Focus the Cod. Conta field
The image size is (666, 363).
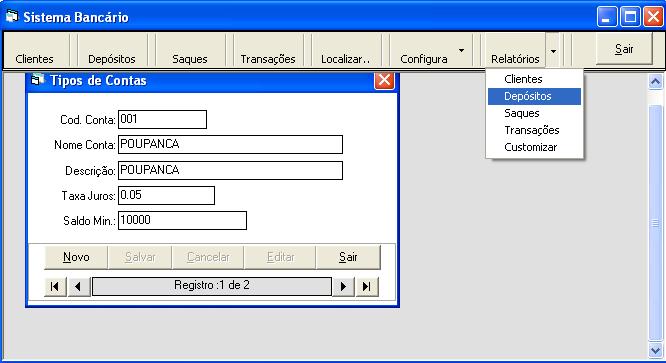pos(162,119)
